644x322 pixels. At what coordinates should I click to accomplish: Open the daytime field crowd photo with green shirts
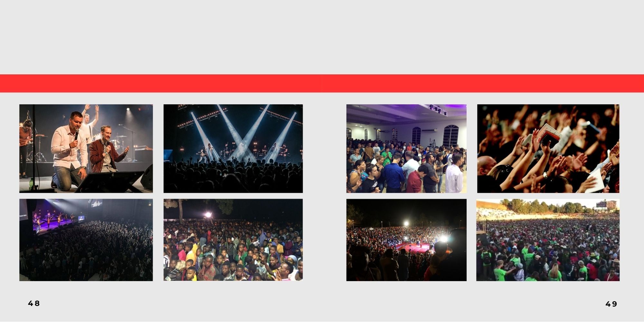coord(548,240)
